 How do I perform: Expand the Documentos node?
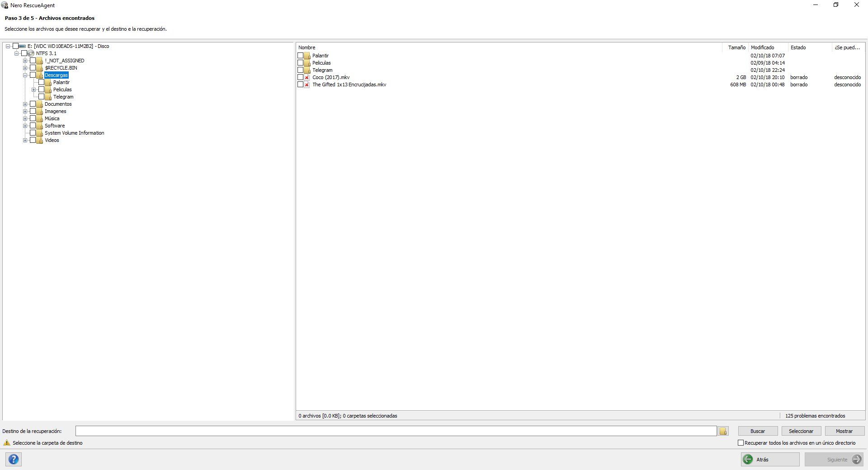click(x=25, y=104)
